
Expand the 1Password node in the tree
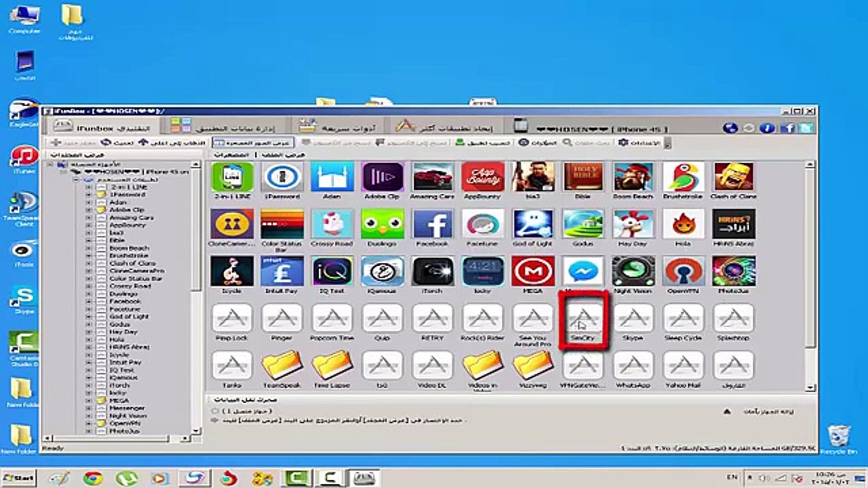[x=89, y=195]
